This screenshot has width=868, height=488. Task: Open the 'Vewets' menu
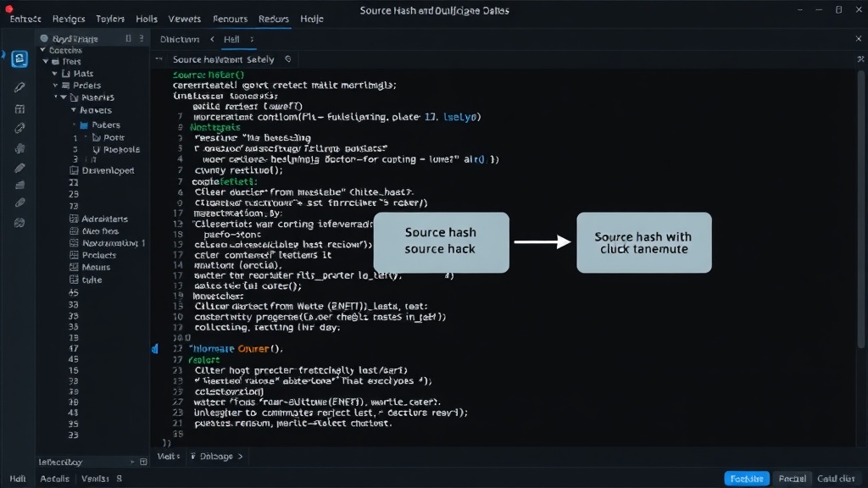tap(184, 19)
